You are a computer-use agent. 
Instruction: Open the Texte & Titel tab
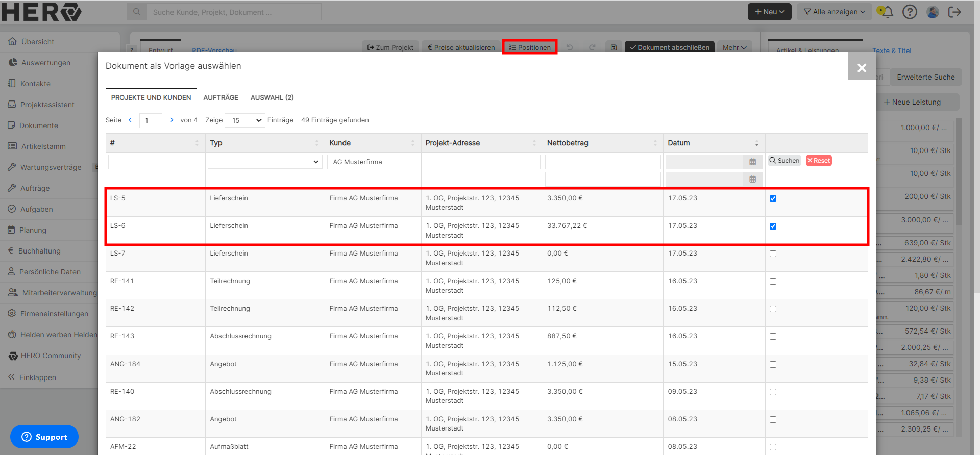pos(892,50)
